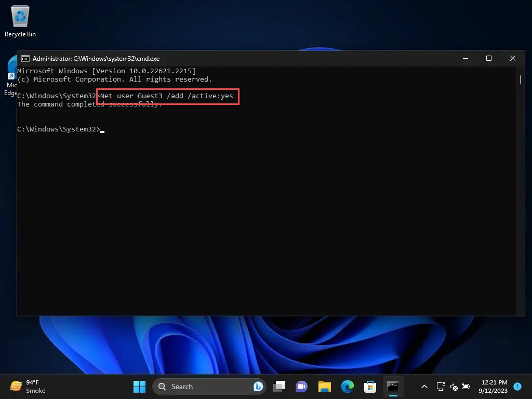
Task: Minimize the Command Prompt window
Action: tap(465, 58)
